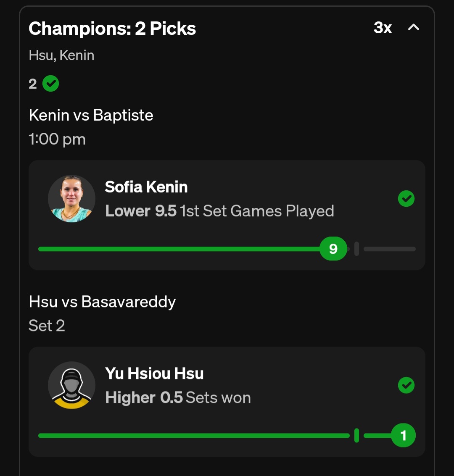
Task: Click the green 9 progress marker
Action: 333,249
